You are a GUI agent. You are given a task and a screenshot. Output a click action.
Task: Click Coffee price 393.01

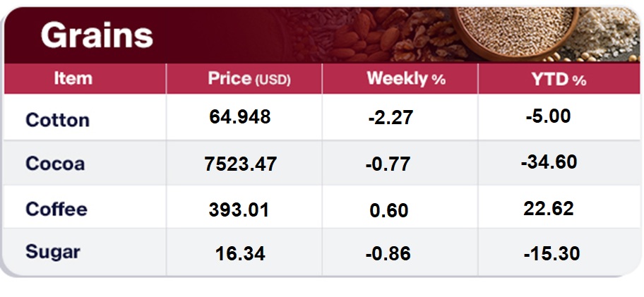[x=239, y=210]
